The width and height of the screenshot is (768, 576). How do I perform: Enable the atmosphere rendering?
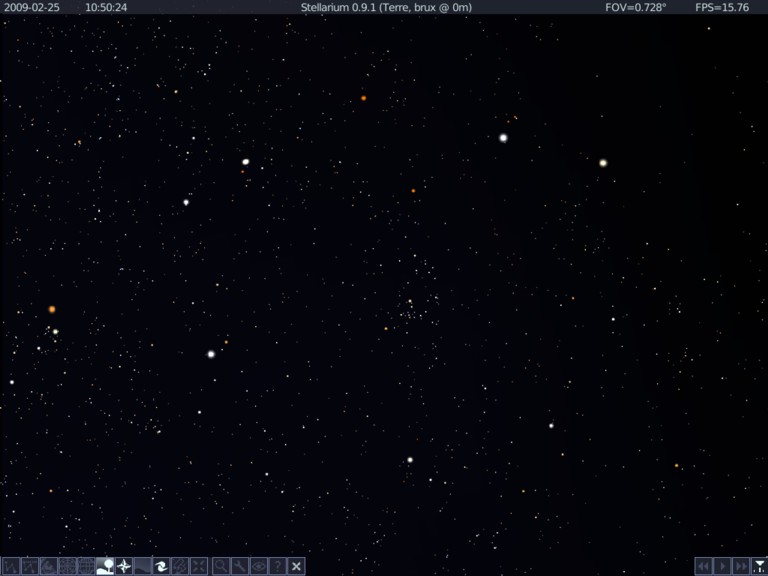point(143,567)
